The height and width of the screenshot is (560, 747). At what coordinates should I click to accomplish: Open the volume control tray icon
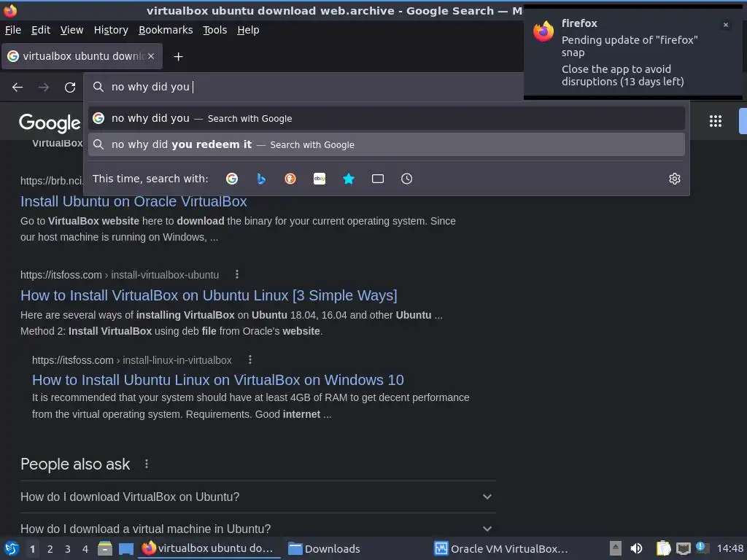click(x=636, y=548)
